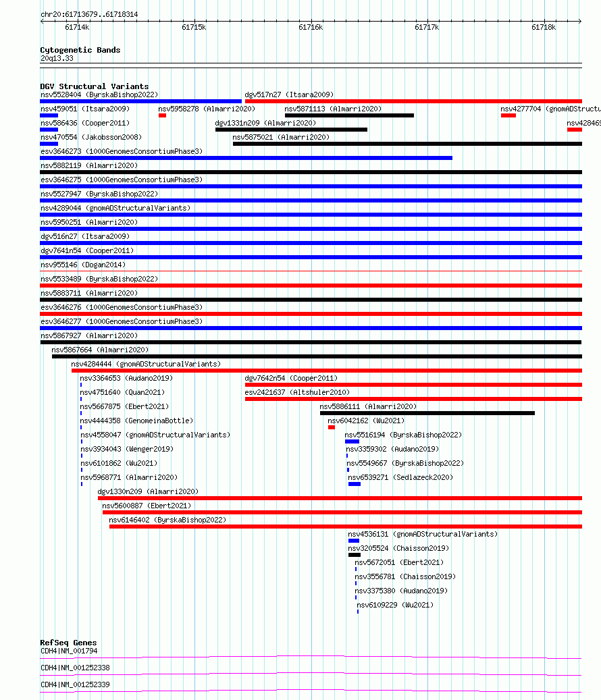Image resolution: width=601 pixels, height=700 pixels.
Task: Select nsv3934043 (Wenger2019) label
Action: tap(127, 449)
